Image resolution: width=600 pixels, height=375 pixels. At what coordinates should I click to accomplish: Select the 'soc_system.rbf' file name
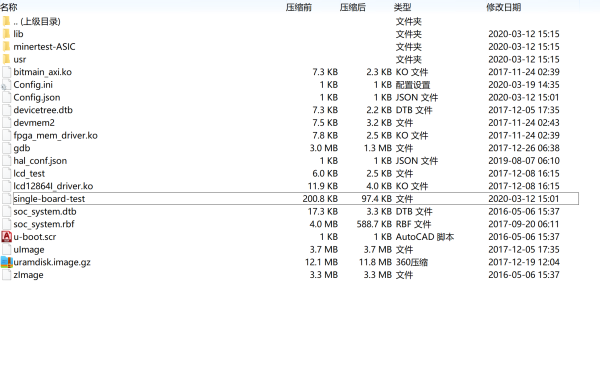click(44, 224)
